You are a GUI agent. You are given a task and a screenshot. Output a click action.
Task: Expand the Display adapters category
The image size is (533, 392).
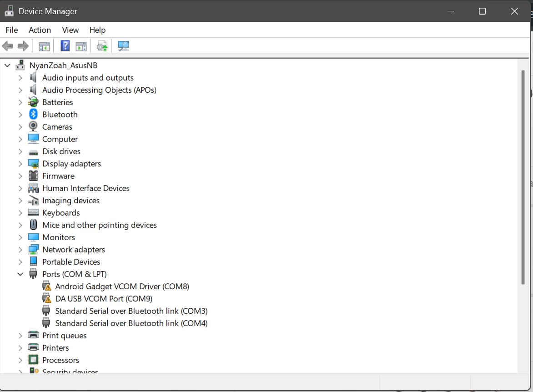pyautogui.click(x=20, y=164)
